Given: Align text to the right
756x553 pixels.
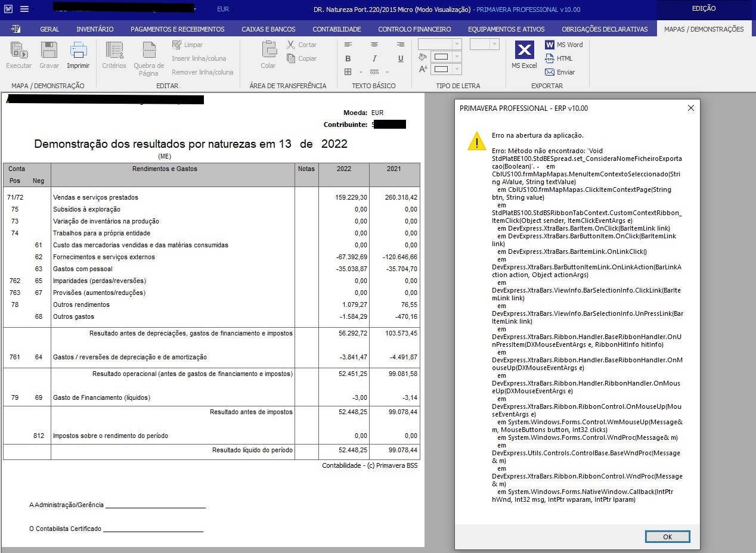Looking at the screenshot, I should coord(401,45).
